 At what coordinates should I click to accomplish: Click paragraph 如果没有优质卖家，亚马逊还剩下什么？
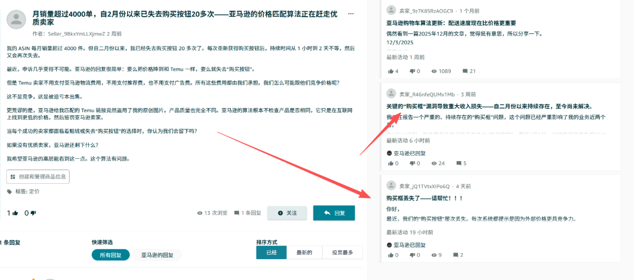click(x=52, y=145)
